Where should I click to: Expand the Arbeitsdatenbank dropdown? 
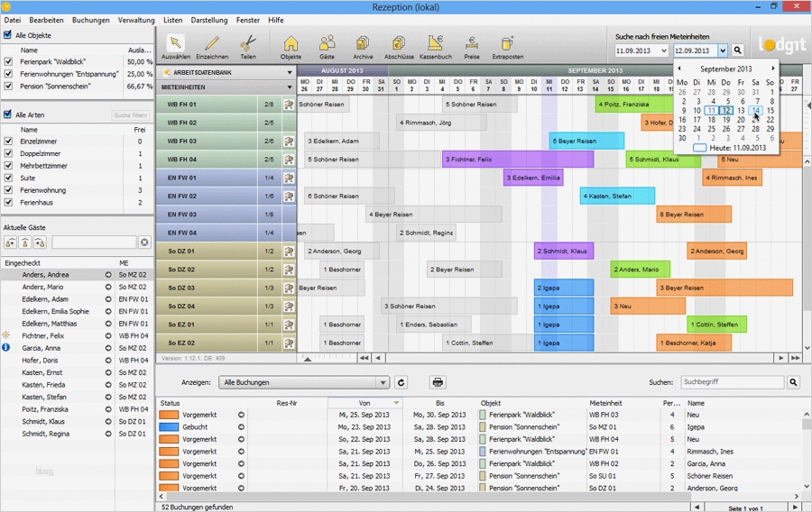(290, 73)
